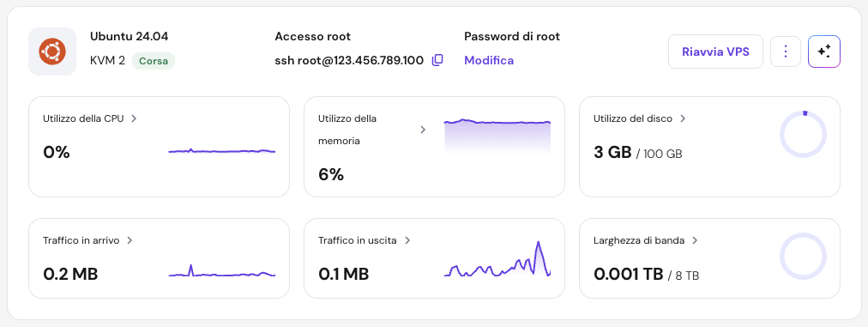The width and height of the screenshot is (868, 327).
Task: Click the incoming traffic sparkline chart
Action: pos(222,271)
